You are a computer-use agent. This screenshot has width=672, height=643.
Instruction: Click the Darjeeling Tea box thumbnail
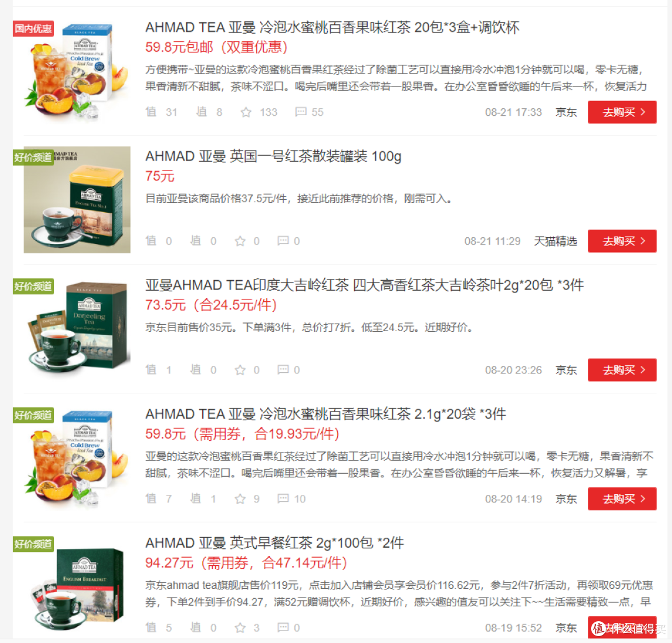pyautogui.click(x=77, y=329)
